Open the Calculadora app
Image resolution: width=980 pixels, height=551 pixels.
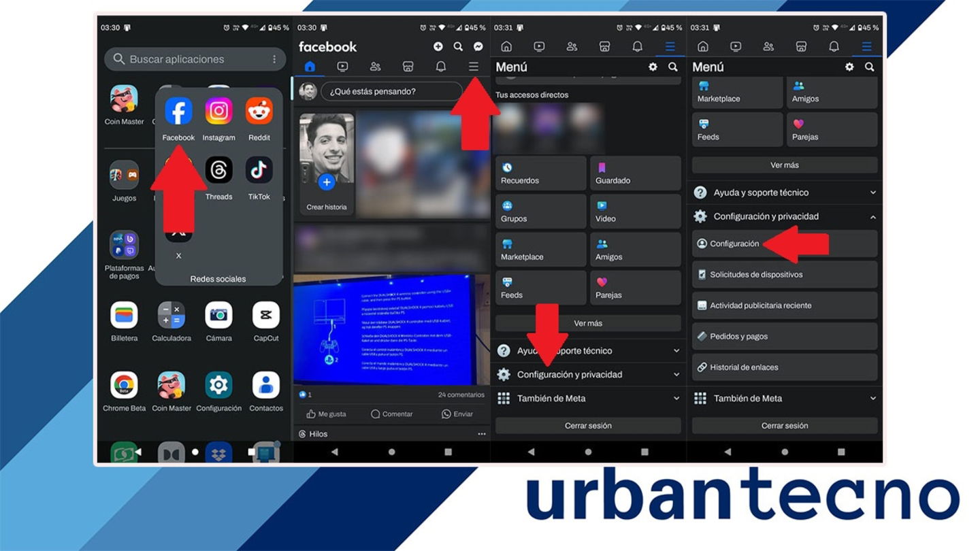click(171, 315)
